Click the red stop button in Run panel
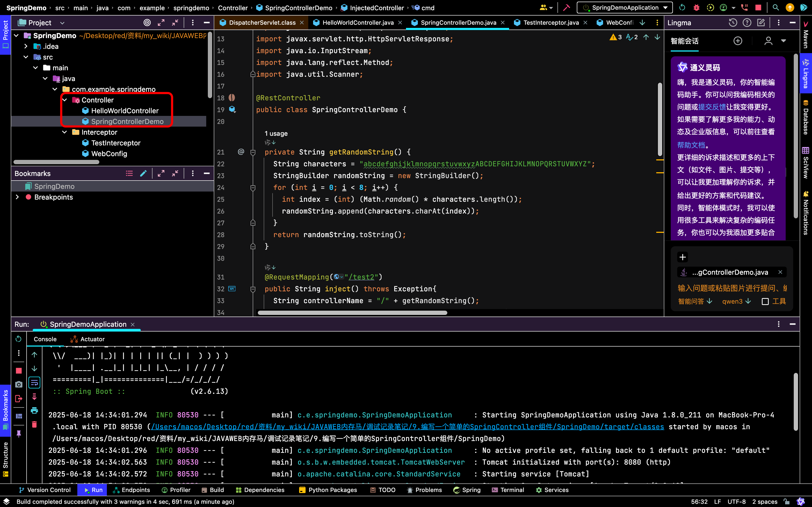The height and width of the screenshot is (507, 812). pos(19,370)
